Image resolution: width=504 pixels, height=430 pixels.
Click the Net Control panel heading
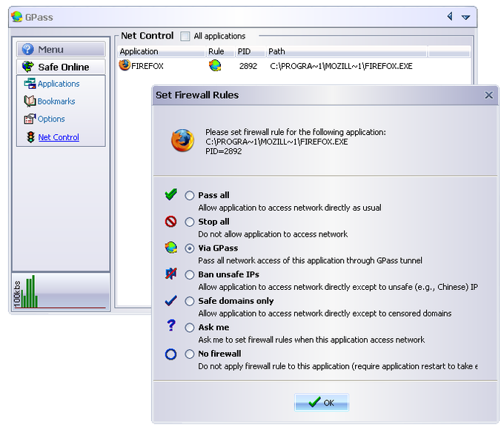pos(147,36)
